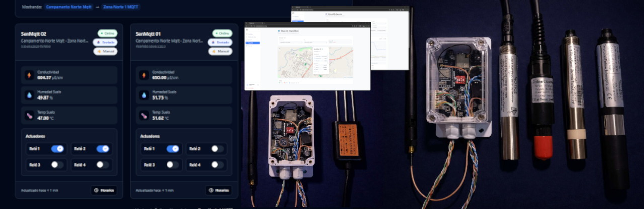
Task: Click Manual mode badge on SenMqtt 01
Action: coord(220,51)
